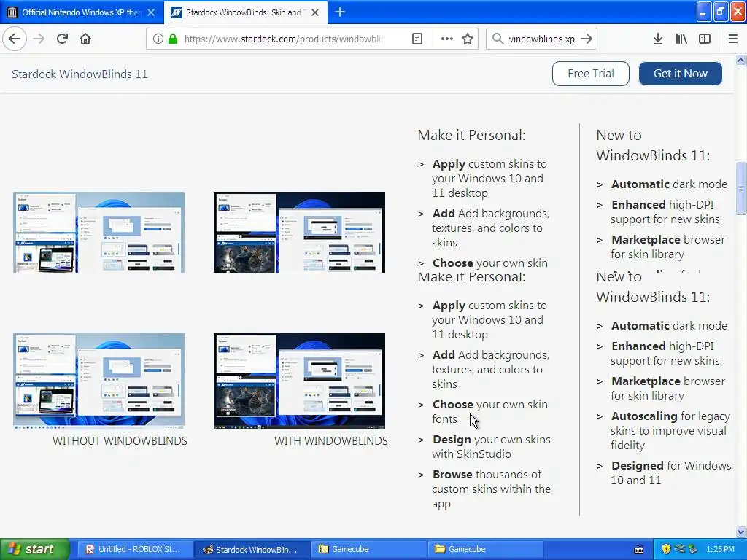Click the WITHOUT WINDOWBLINDS caption
The width and height of the screenshot is (747, 560).
tap(120, 441)
